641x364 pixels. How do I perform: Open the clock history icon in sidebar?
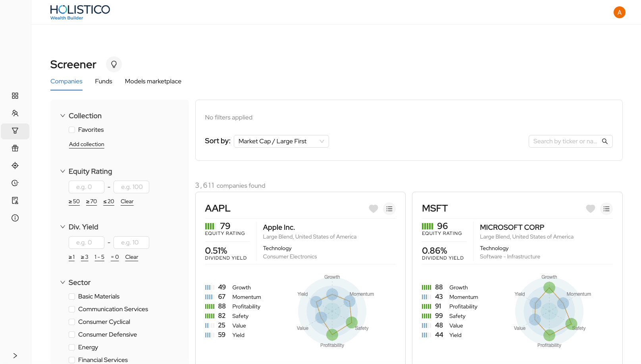(15, 183)
